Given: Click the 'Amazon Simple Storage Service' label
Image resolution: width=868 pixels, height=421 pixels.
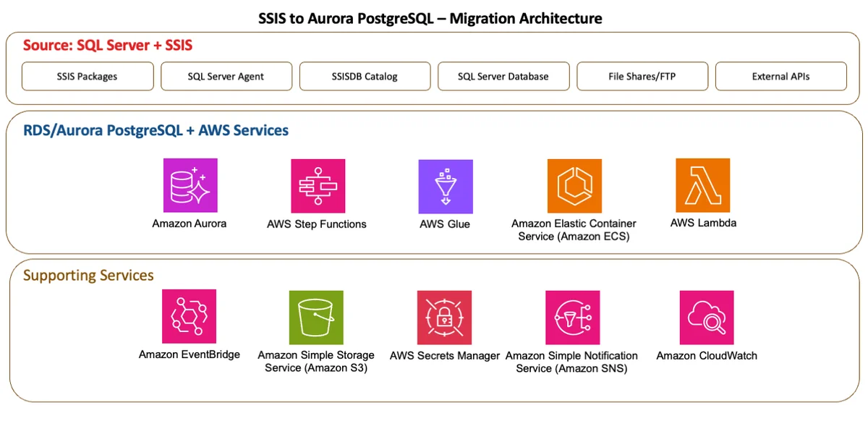Looking at the screenshot, I should tap(316, 361).
